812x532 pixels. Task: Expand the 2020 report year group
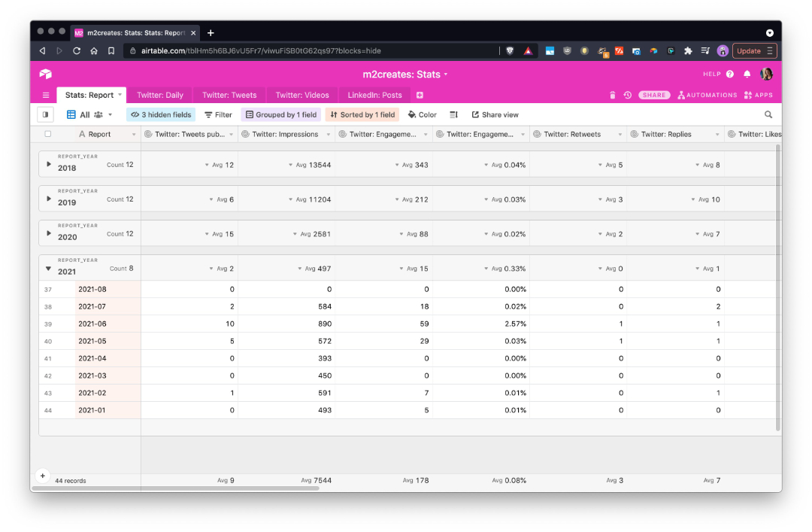pos(49,234)
